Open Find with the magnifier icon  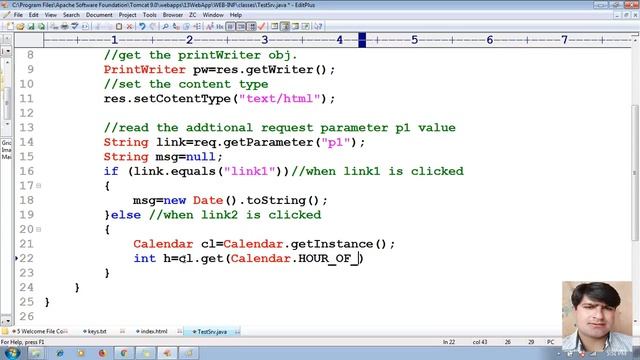[165, 27]
